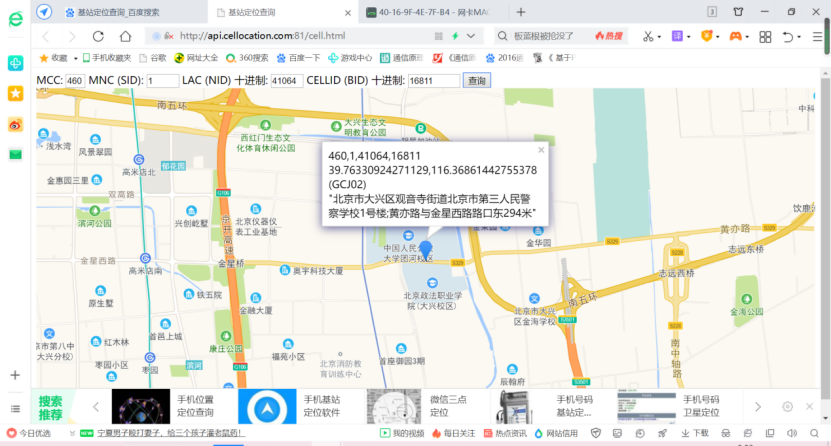Screen dimensions: 831x446
Task: Click the status bar zoom magnifier icon
Action: 815,433
